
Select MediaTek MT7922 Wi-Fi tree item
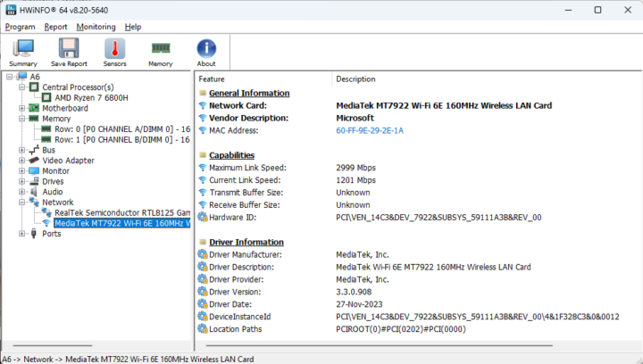click(x=122, y=223)
